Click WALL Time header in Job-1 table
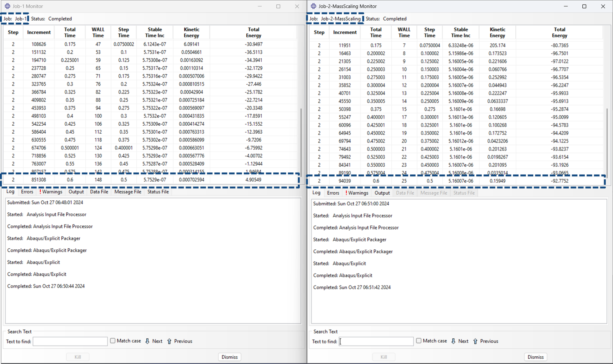Viewport: 613px width, 364px height. tap(98, 33)
